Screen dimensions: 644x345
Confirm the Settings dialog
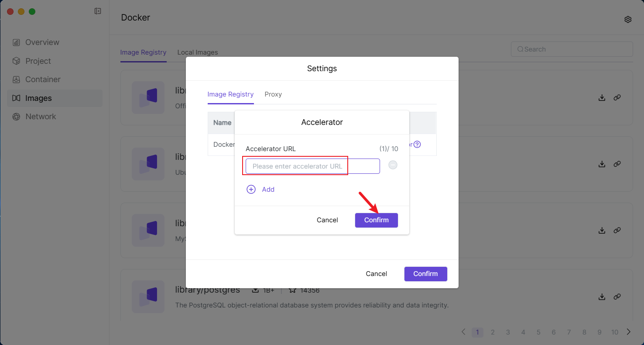point(425,274)
